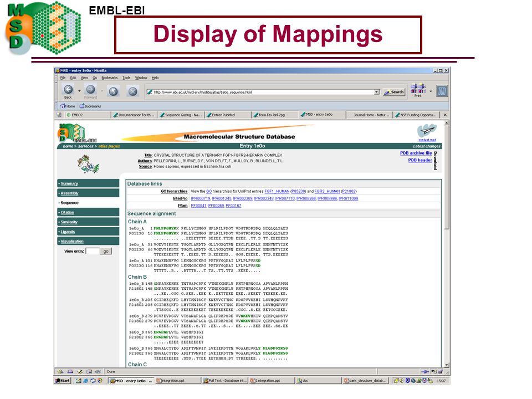
Task: Click the integration.ppt taskbar button
Action: point(178,381)
